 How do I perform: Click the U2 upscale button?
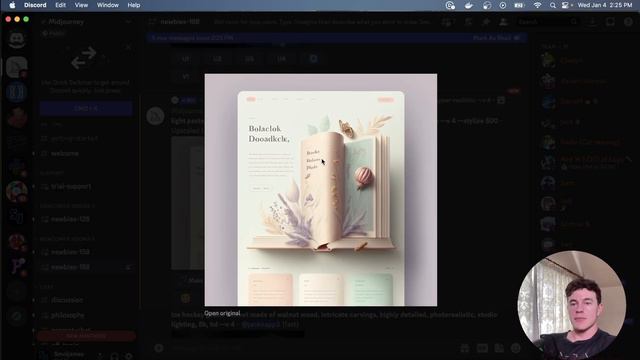click(x=217, y=59)
